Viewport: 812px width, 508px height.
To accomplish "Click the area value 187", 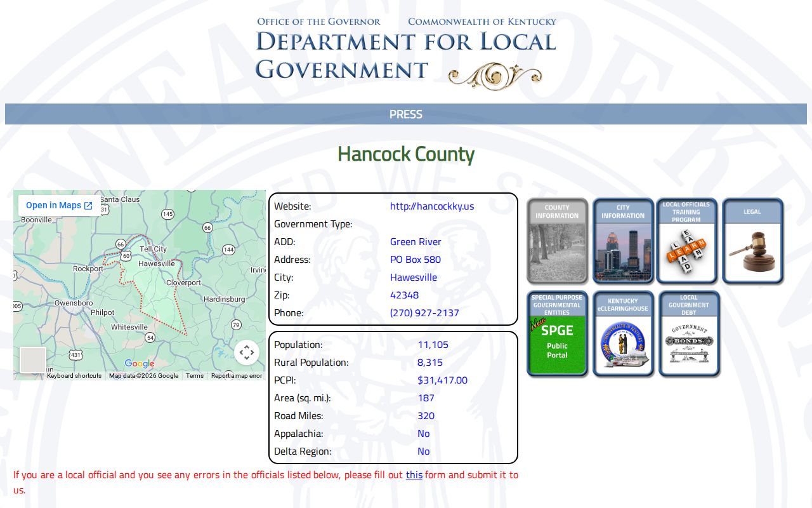I will click(426, 398).
